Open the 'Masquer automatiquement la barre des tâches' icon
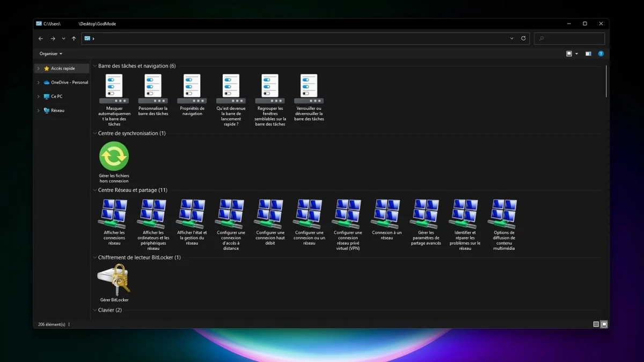This screenshot has height=362, width=644. (114, 89)
